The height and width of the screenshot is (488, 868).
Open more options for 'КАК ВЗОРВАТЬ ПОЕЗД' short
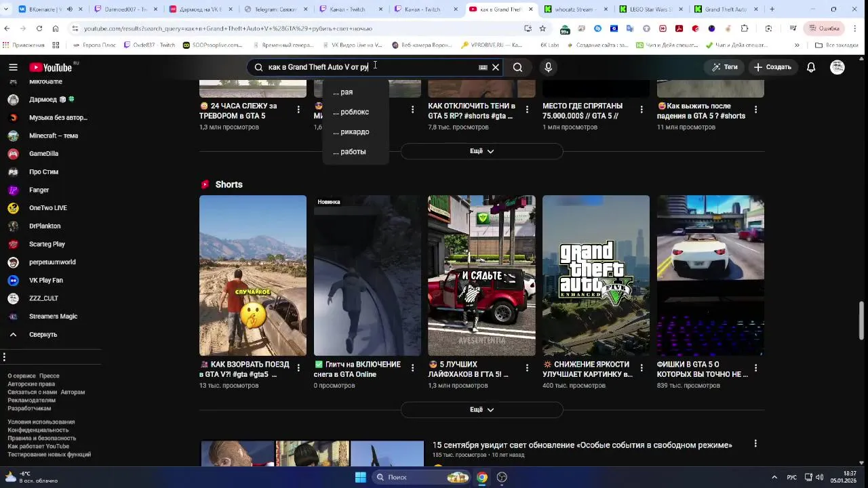pos(298,368)
